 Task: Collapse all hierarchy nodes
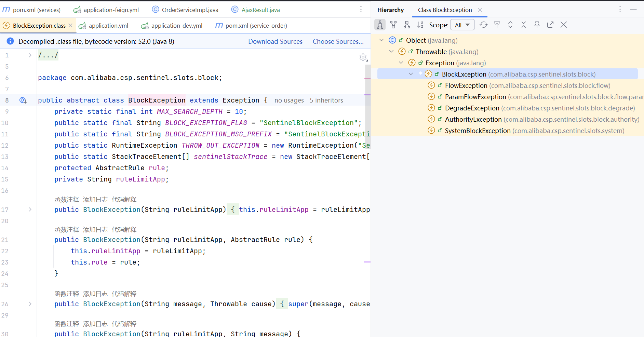tap(524, 25)
